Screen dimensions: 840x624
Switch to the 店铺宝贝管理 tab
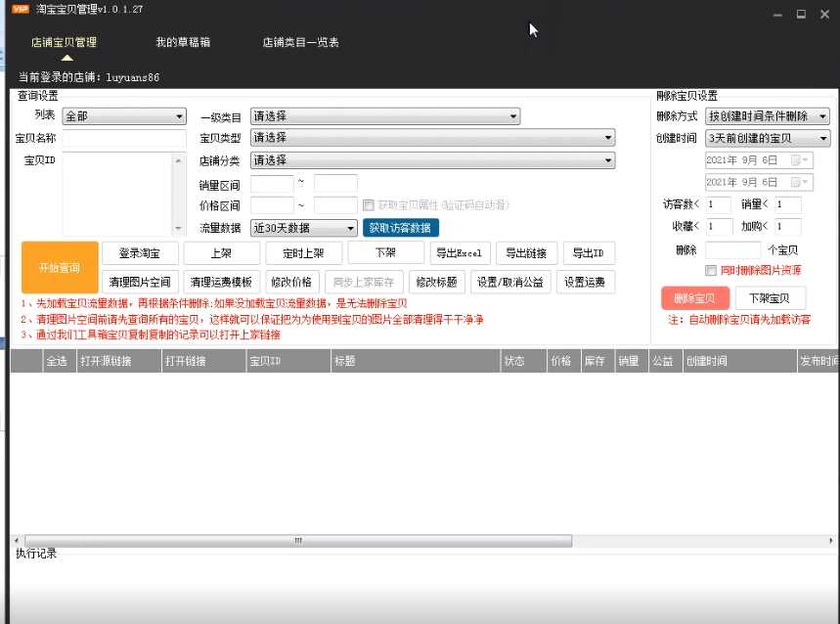click(64, 42)
